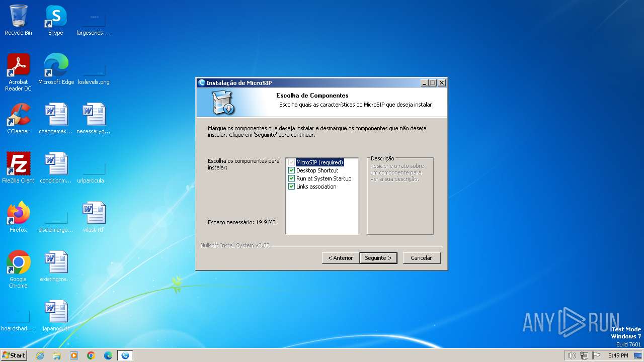Image resolution: width=644 pixels, height=362 pixels.
Task: Click the Espaço necessário: 19.9 MB text
Action: (x=242, y=222)
